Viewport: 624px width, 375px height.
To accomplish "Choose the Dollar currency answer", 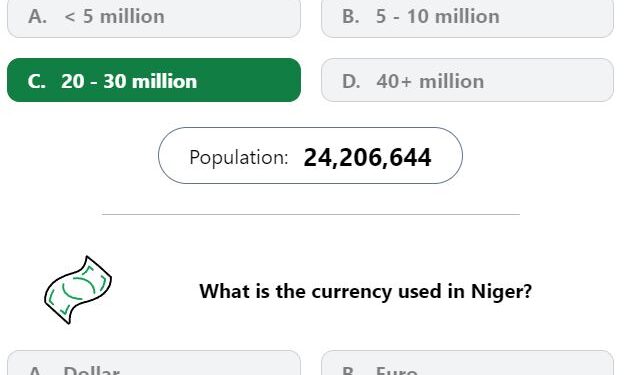I will click(154, 363).
